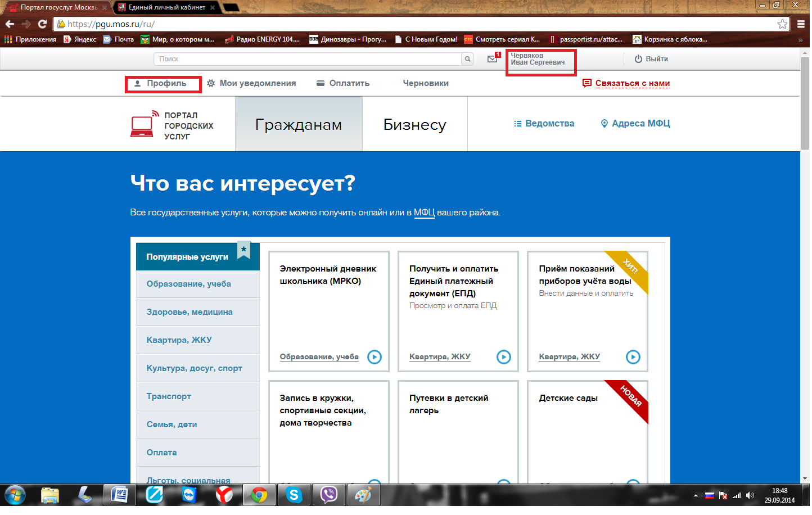Click Квартира, ЖКУ link on ЕПД card

tap(440, 357)
